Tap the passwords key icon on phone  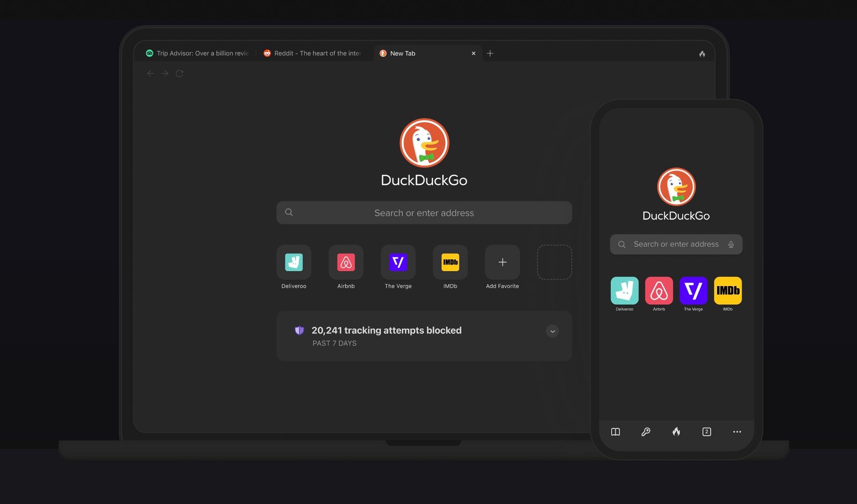coord(646,432)
